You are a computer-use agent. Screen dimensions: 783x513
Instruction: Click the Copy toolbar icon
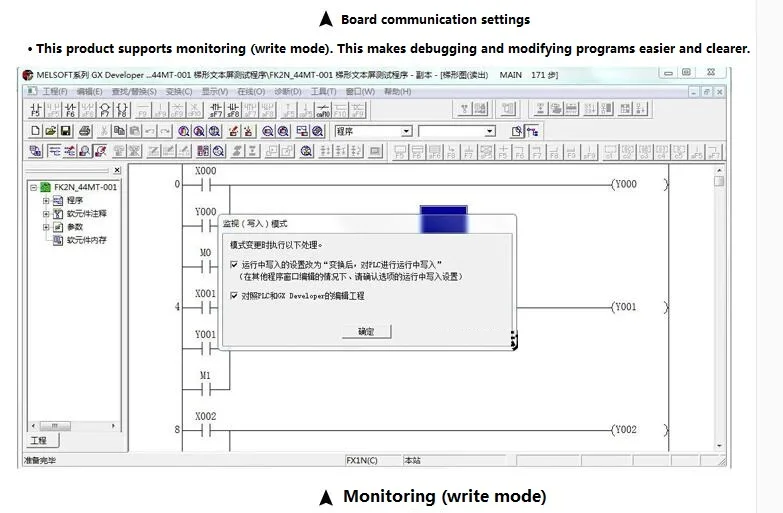click(119, 131)
